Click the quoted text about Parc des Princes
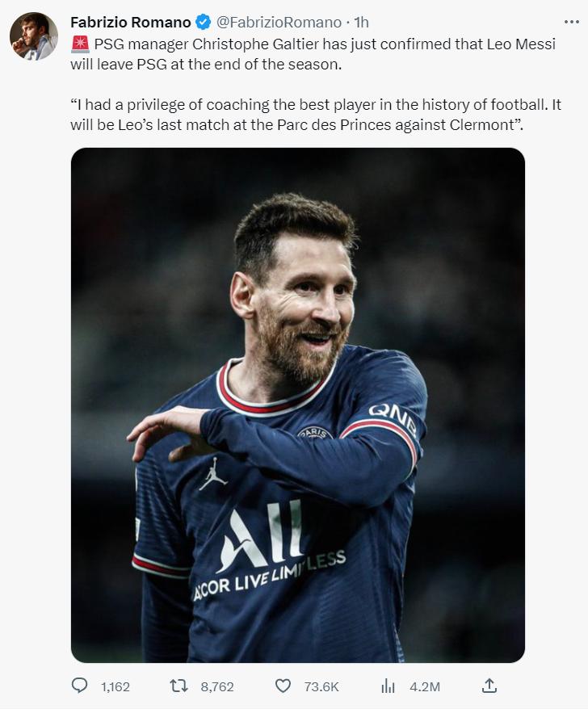The image size is (588, 709). coord(316,115)
